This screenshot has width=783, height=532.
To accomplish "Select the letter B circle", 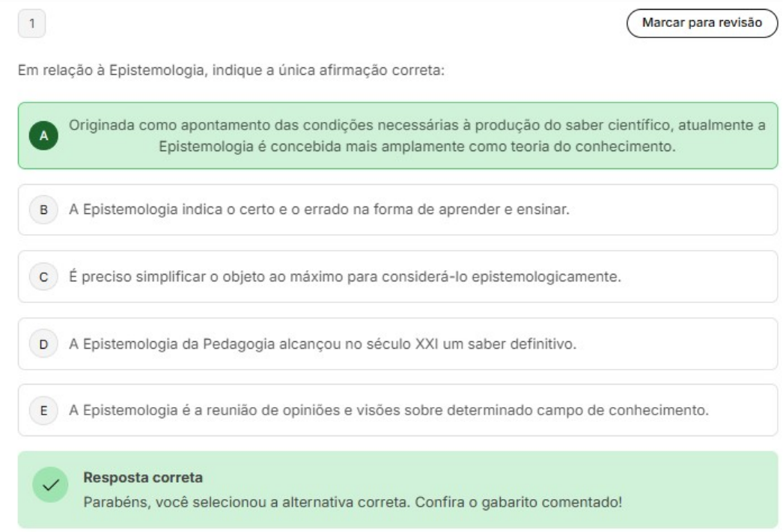I will [43, 210].
